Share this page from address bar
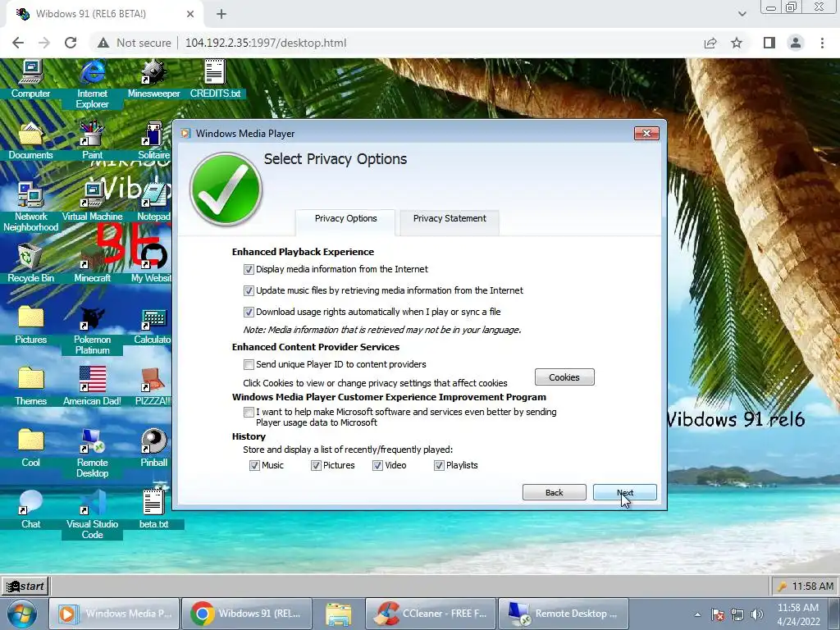Screen dimensions: 840x630 (710, 43)
